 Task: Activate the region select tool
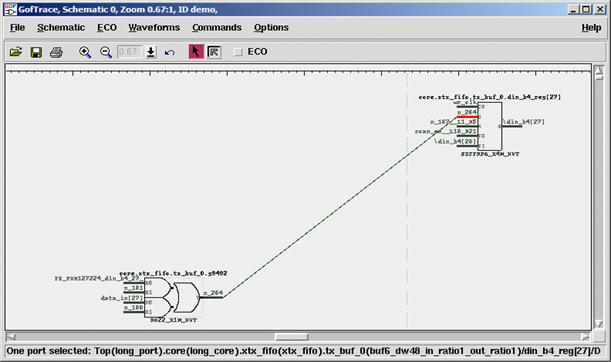pos(214,52)
